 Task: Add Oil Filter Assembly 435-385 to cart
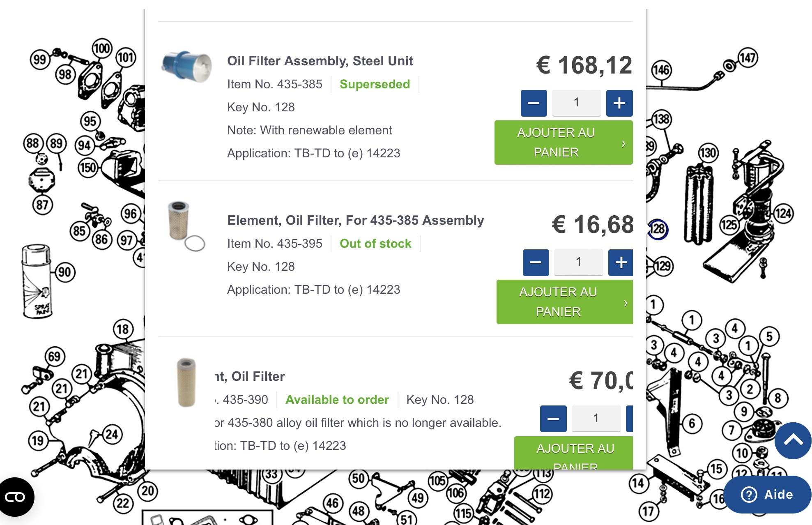563,143
